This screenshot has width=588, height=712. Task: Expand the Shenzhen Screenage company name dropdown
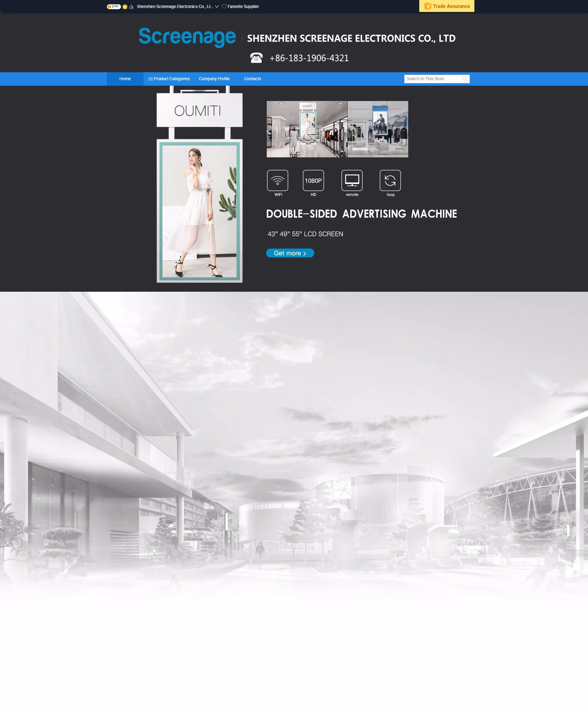pos(217,6)
